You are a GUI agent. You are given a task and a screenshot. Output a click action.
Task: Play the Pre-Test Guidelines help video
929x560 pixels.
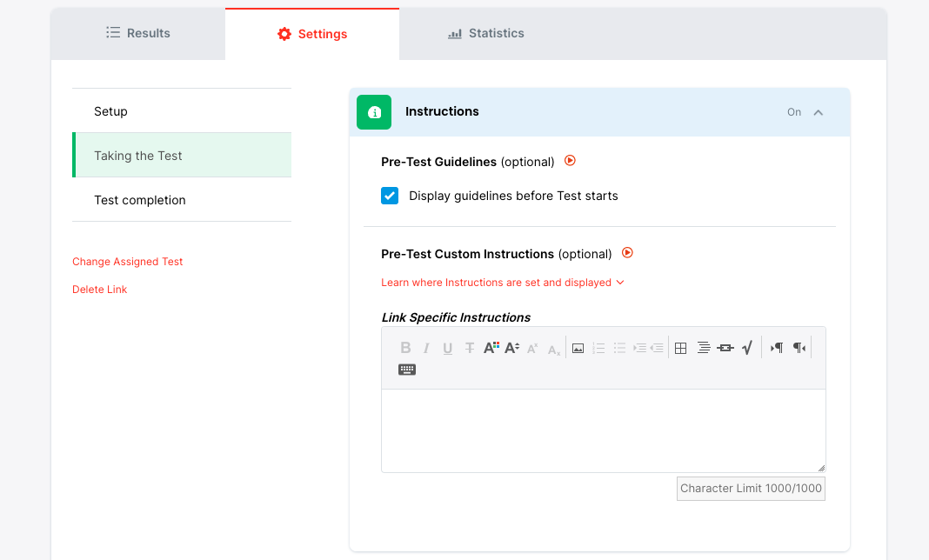(571, 161)
